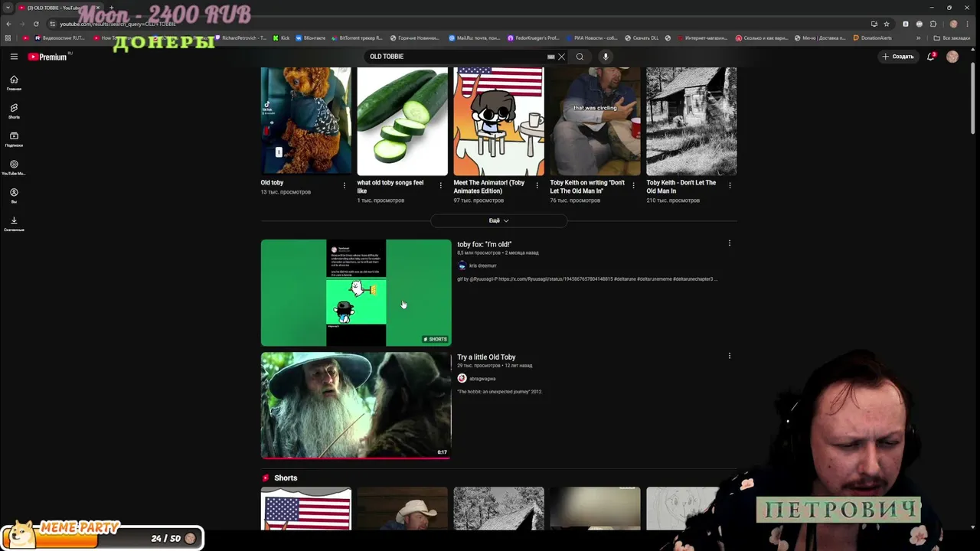Click the browser address bar URL
This screenshot has height=551, width=980.
tap(118, 24)
